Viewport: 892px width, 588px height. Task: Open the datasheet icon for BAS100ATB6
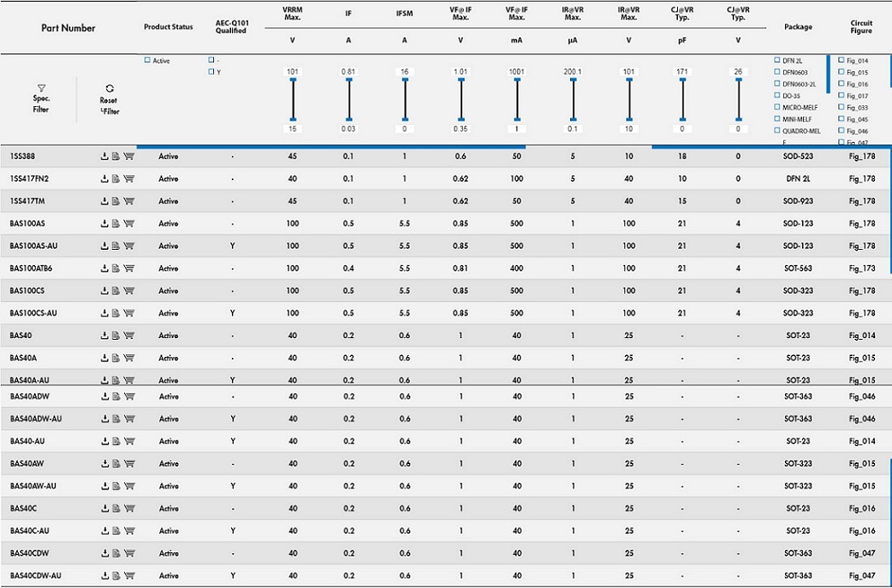116,269
